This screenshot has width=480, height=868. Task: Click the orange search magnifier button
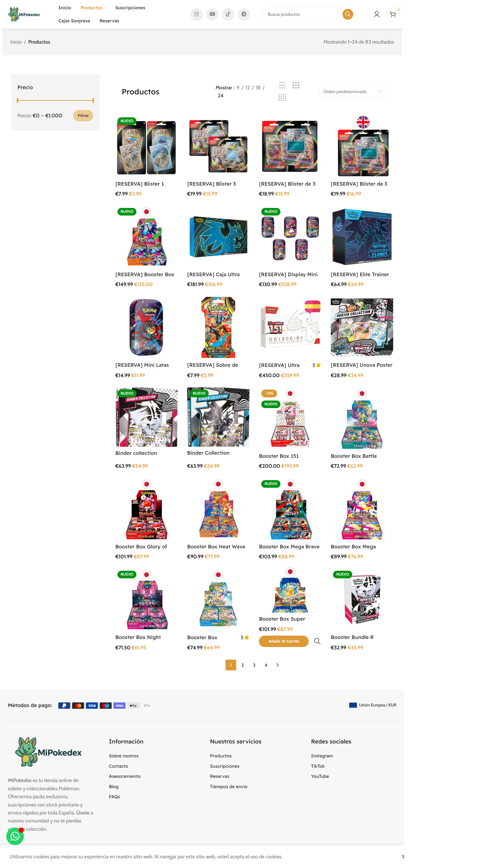point(348,14)
